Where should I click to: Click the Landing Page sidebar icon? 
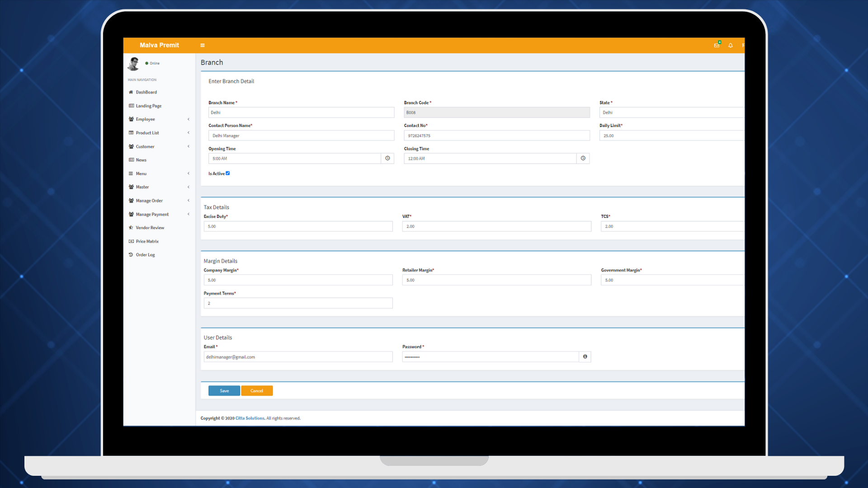(131, 106)
